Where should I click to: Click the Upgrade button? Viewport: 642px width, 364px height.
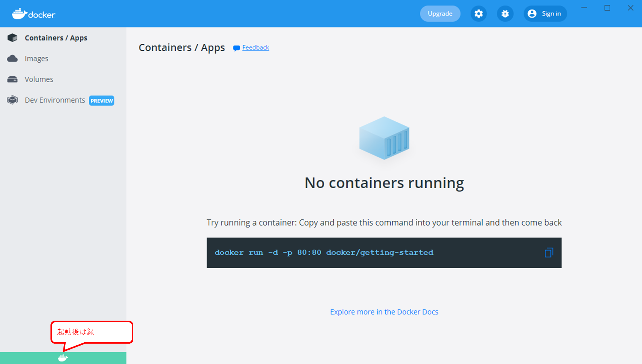[x=440, y=14]
